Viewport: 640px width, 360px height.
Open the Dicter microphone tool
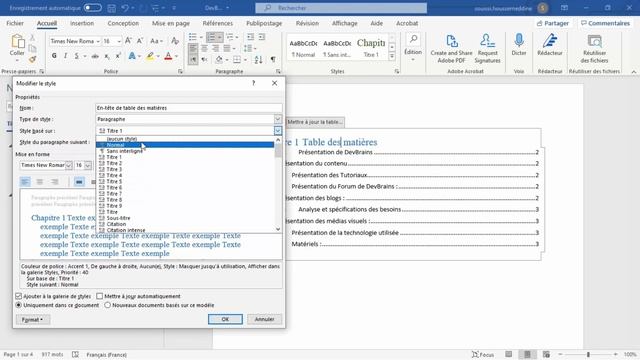(519, 45)
